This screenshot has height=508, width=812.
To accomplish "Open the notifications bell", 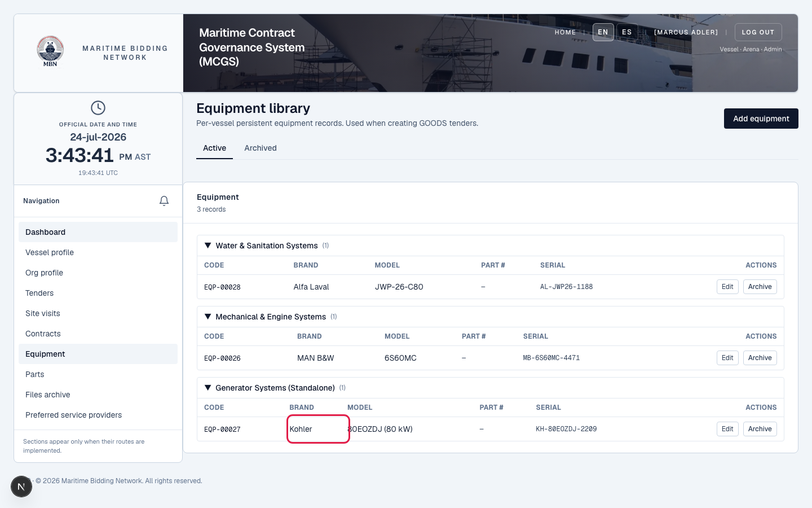I will (164, 201).
